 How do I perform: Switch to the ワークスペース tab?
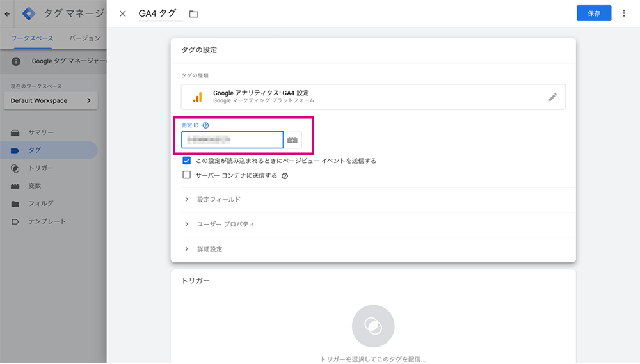click(32, 38)
